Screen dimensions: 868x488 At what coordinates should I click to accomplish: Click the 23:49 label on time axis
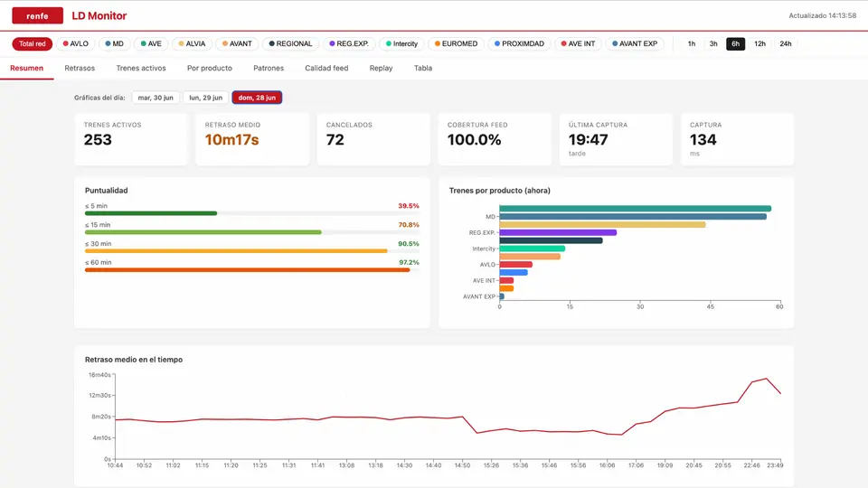(775, 465)
